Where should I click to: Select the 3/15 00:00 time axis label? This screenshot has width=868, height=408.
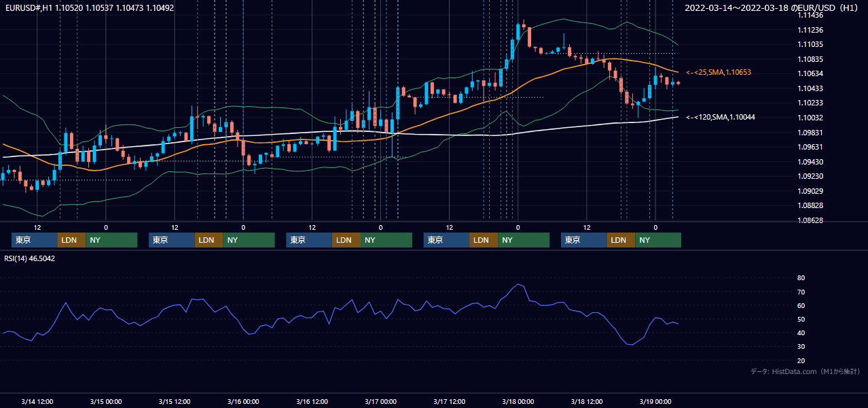[x=105, y=401]
